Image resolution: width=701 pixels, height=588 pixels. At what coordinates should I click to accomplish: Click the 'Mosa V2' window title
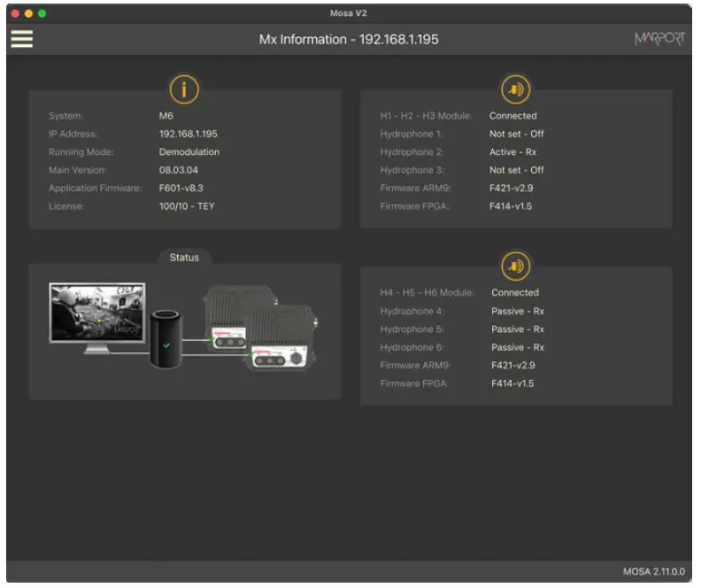[349, 13]
